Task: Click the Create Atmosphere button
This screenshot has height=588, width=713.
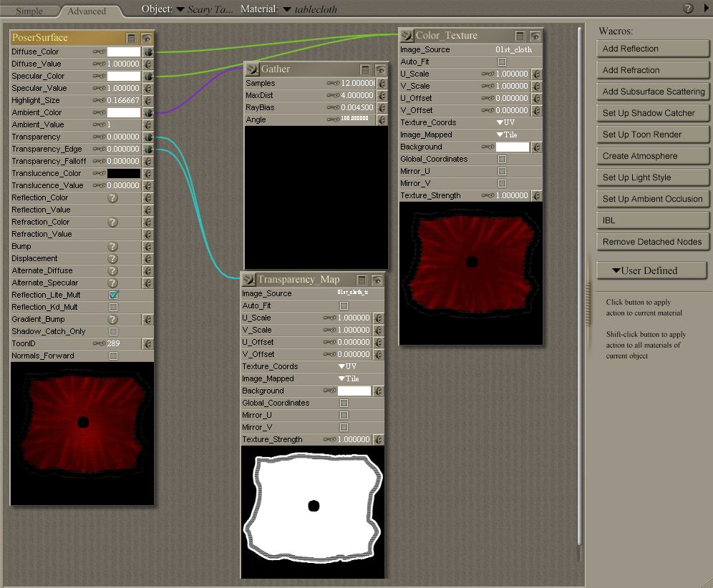Action: point(653,156)
